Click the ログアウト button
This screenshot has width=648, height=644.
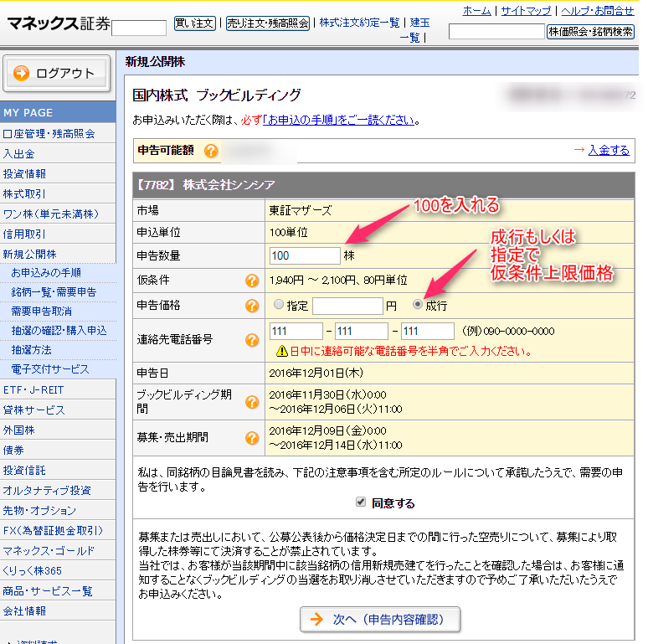pos(57,73)
